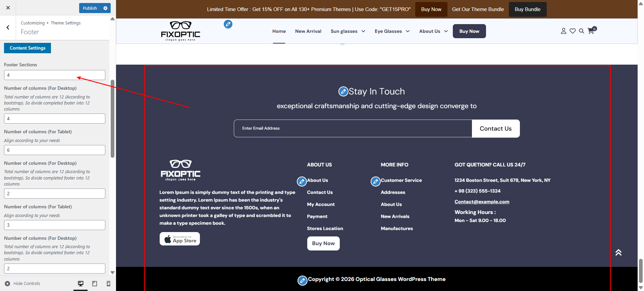Open Stores Location footer link

point(325,228)
